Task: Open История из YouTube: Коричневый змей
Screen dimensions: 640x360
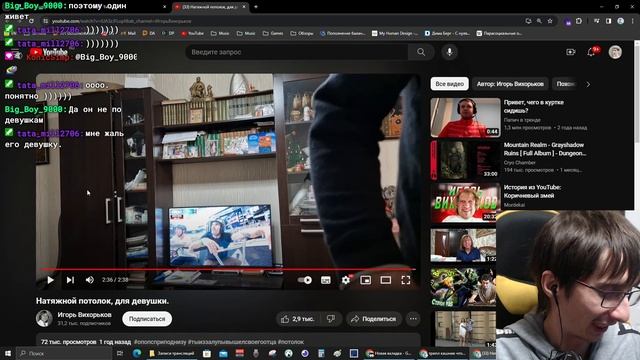Action: tap(532, 191)
